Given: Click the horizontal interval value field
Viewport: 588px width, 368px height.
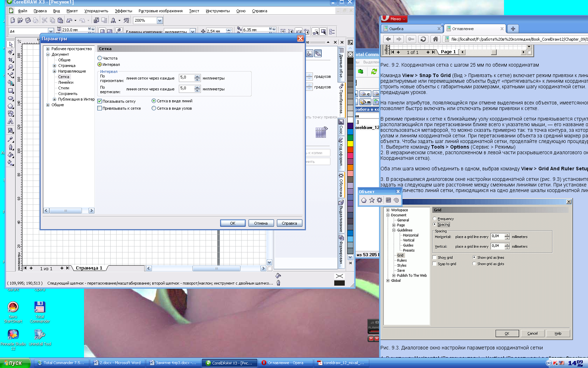Looking at the screenshot, I should tap(187, 77).
